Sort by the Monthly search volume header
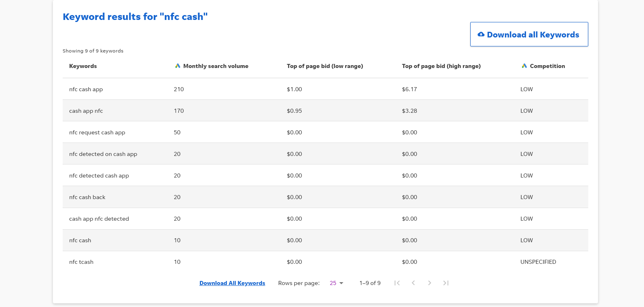The height and width of the screenshot is (307, 644). (x=216, y=66)
